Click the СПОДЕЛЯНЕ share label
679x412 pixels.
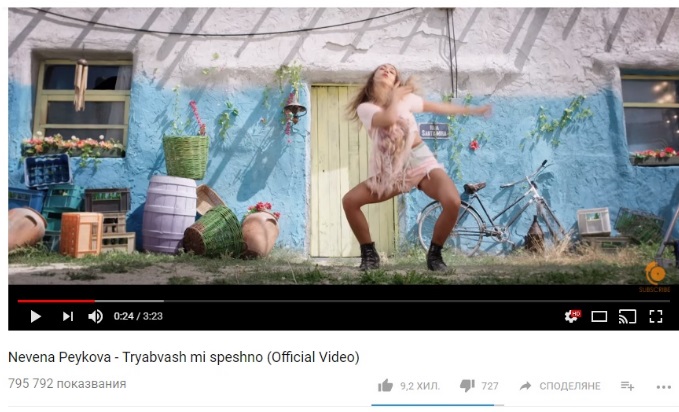click(x=570, y=386)
